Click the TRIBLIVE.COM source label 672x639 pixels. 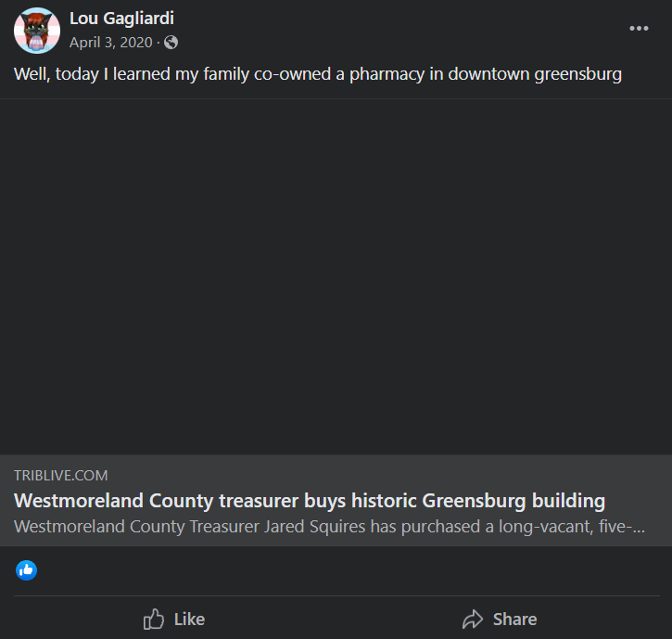pos(61,476)
